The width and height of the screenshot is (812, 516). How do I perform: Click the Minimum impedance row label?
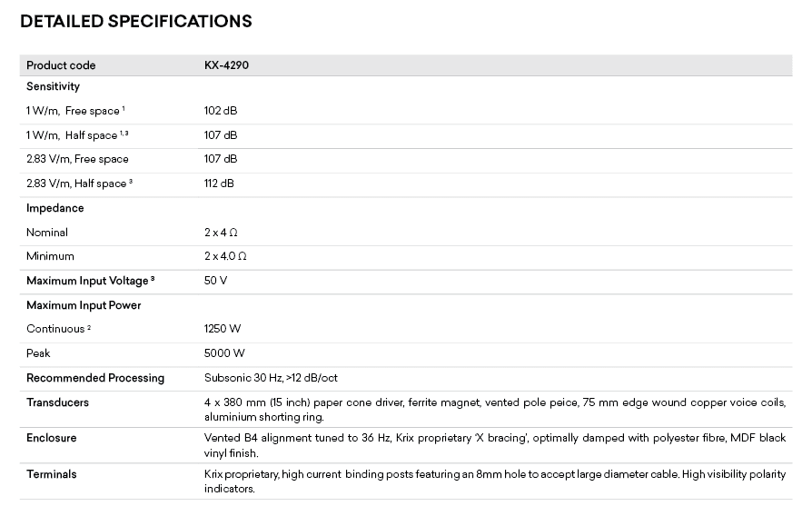tap(50, 256)
